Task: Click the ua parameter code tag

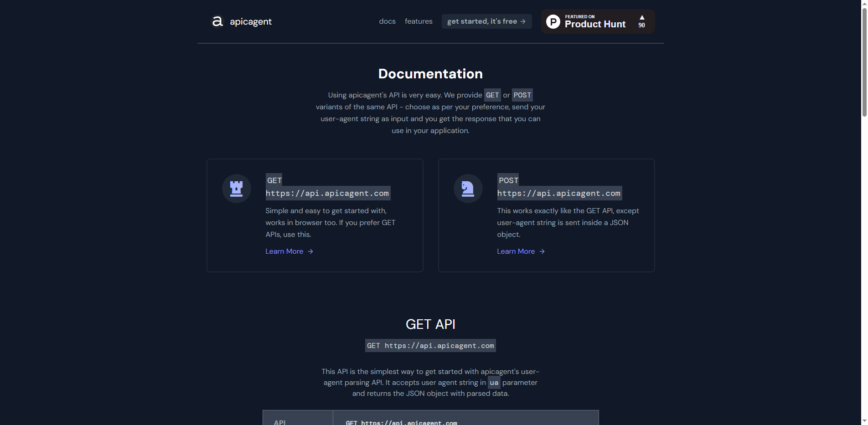Action: [x=494, y=383]
